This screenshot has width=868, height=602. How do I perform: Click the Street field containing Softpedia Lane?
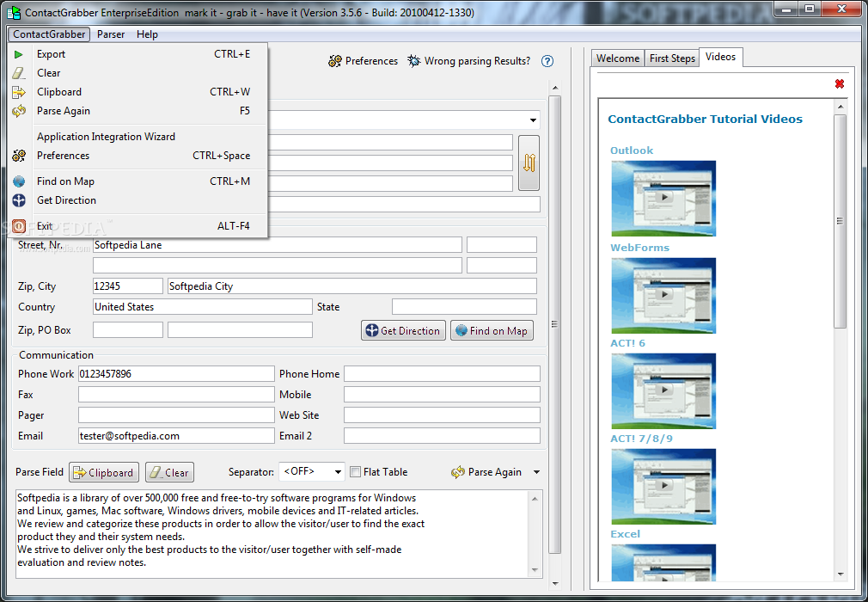click(278, 245)
